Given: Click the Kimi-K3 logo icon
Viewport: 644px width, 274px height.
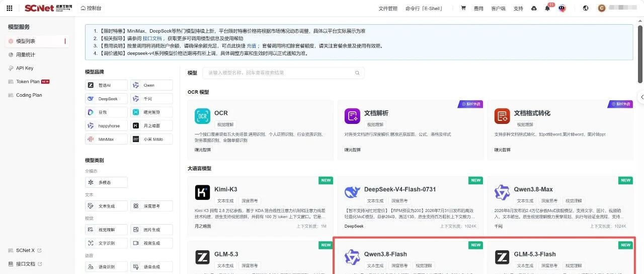Looking at the screenshot, I should [202, 192].
